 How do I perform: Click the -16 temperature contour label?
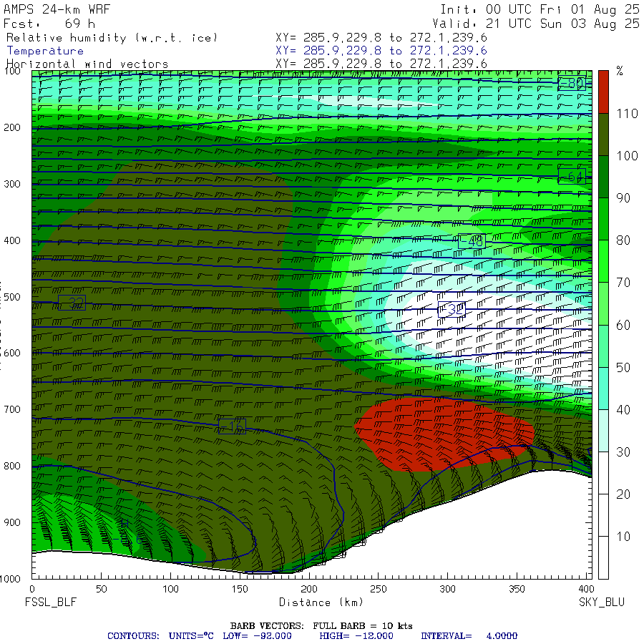coord(233,426)
